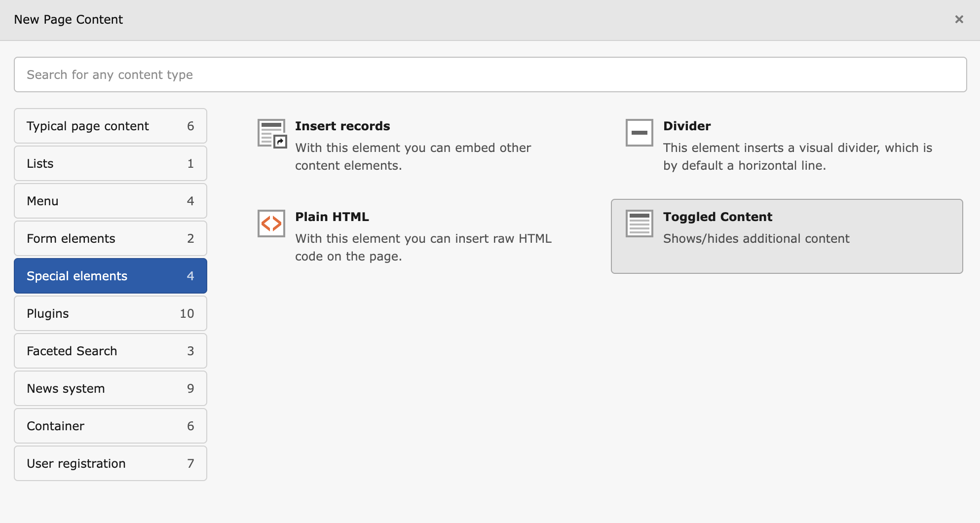Viewport: 980px width, 523px height.
Task: Click the Plain HTML element icon
Action: 271,224
